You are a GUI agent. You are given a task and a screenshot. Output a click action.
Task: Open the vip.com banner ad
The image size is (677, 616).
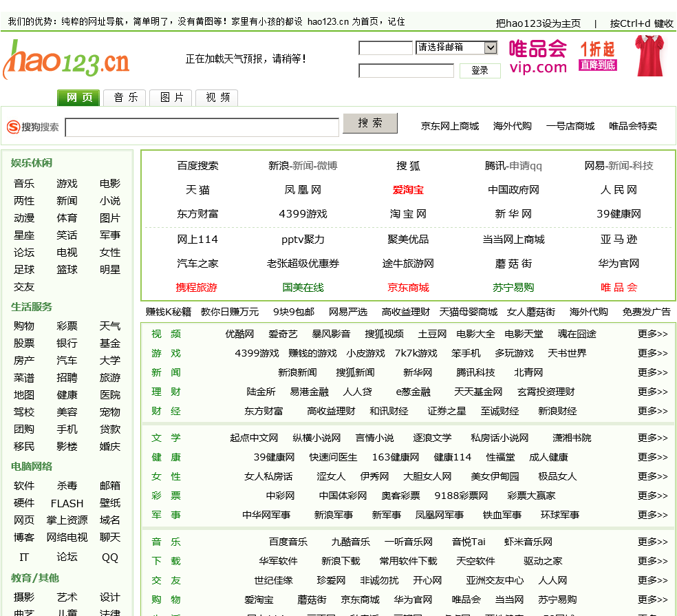click(x=563, y=57)
